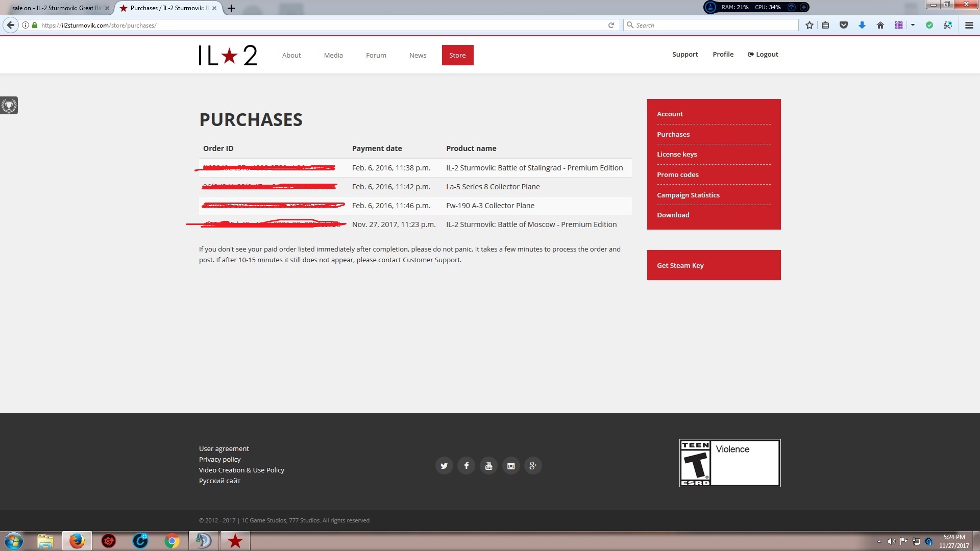The width and height of the screenshot is (980, 551).
Task: Open Chrome from the taskbar
Action: click(x=172, y=541)
